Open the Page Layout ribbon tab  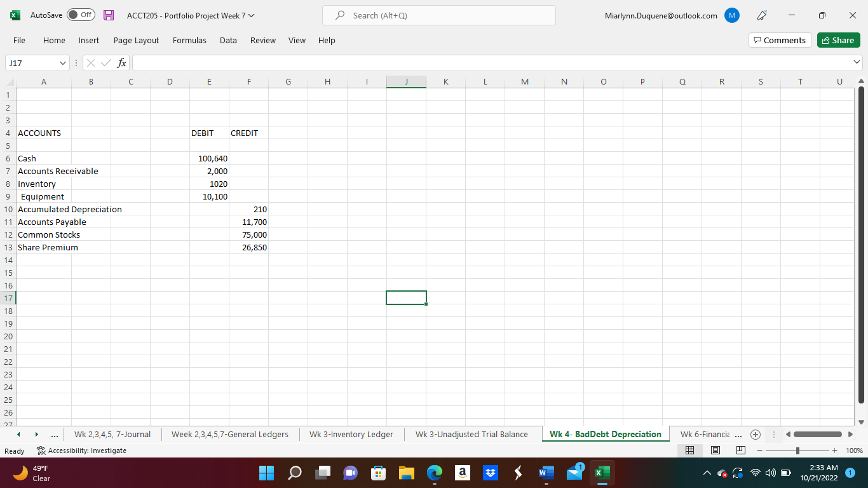[x=136, y=40]
